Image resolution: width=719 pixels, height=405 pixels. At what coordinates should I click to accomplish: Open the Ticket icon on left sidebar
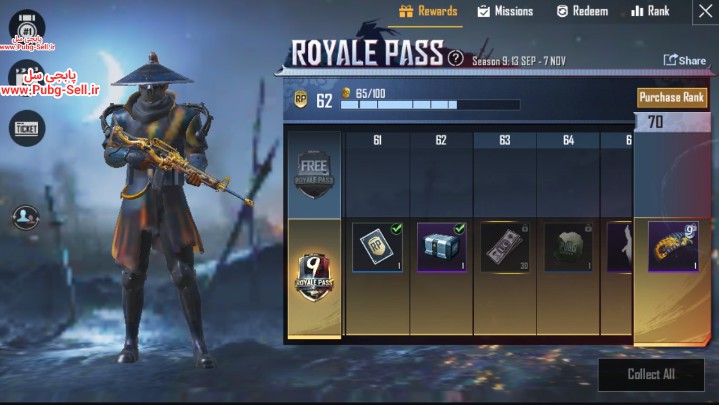(27, 128)
